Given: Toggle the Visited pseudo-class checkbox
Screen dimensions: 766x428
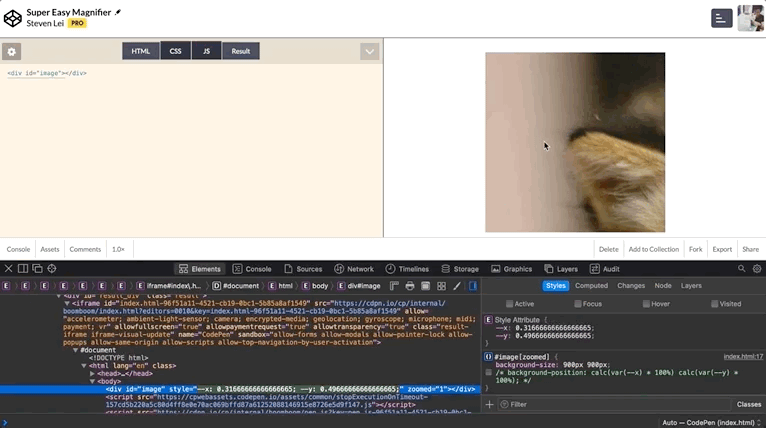Looking at the screenshot, I should click(715, 304).
